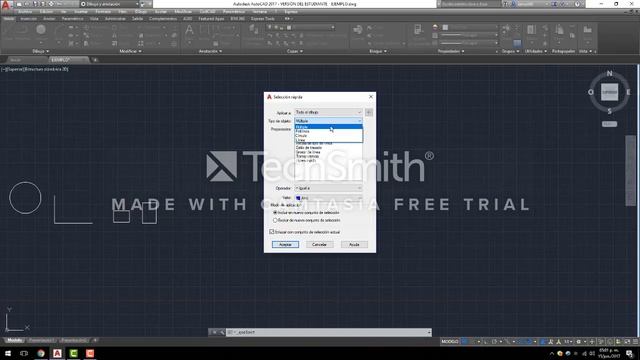This screenshot has width=640, height=360.
Task: Open Chrome from the taskbar
Action: pyautogui.click(x=40, y=353)
